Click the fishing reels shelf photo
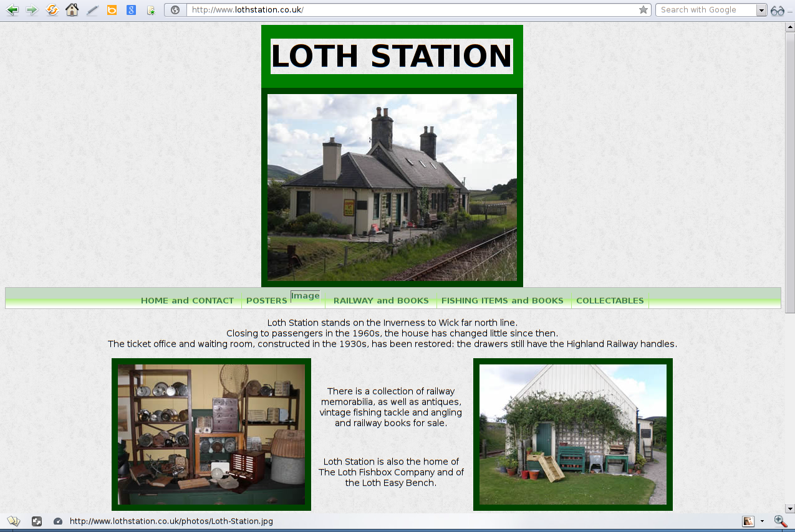This screenshot has height=532, width=795. [211, 434]
